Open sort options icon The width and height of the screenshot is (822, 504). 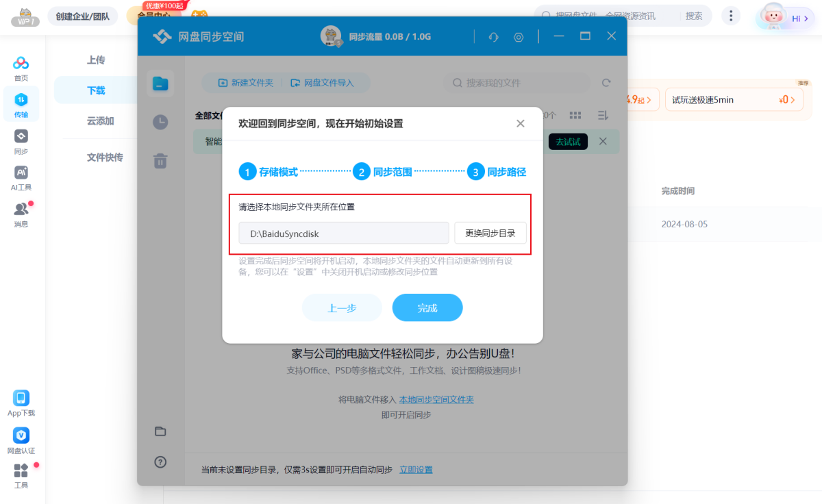(x=603, y=116)
